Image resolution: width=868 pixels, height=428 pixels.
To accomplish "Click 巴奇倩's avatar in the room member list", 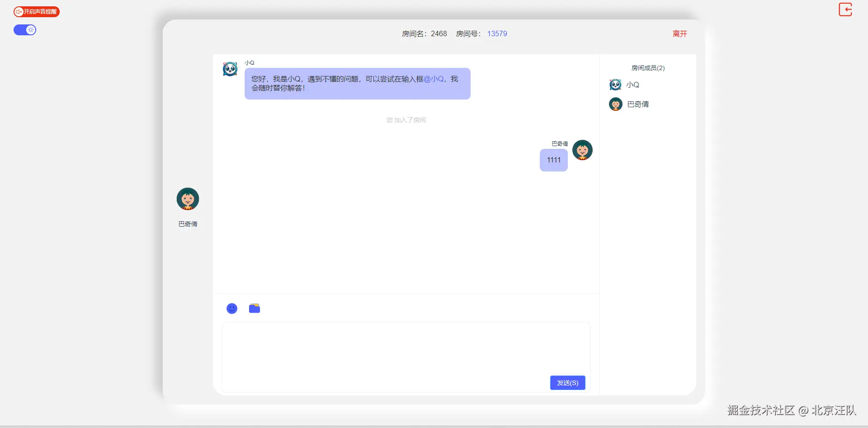I will (x=615, y=105).
